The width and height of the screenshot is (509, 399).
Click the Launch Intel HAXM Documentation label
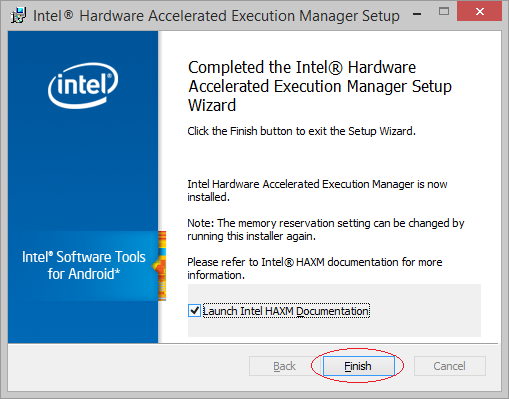(286, 311)
